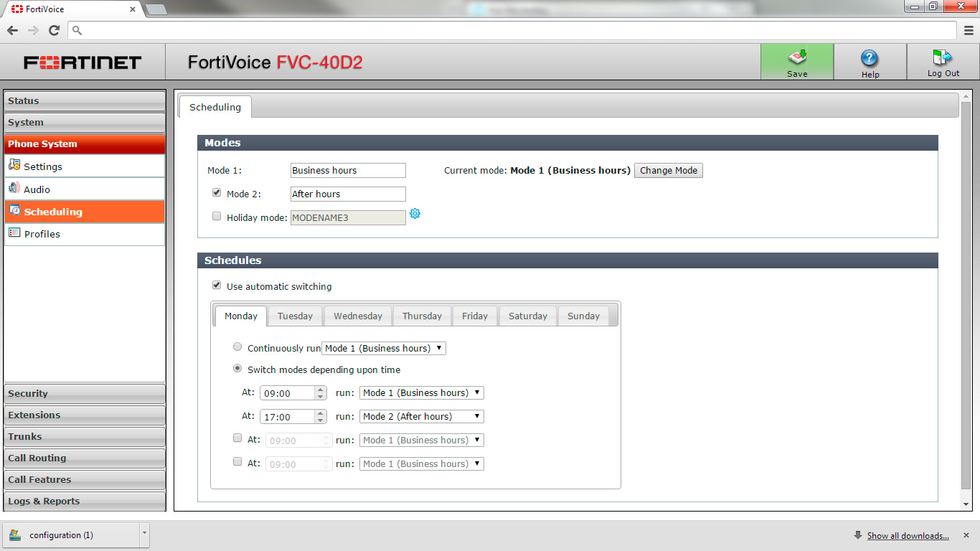980x551 pixels.
Task: Enable the fourth At time row checkbox
Action: [x=237, y=462]
